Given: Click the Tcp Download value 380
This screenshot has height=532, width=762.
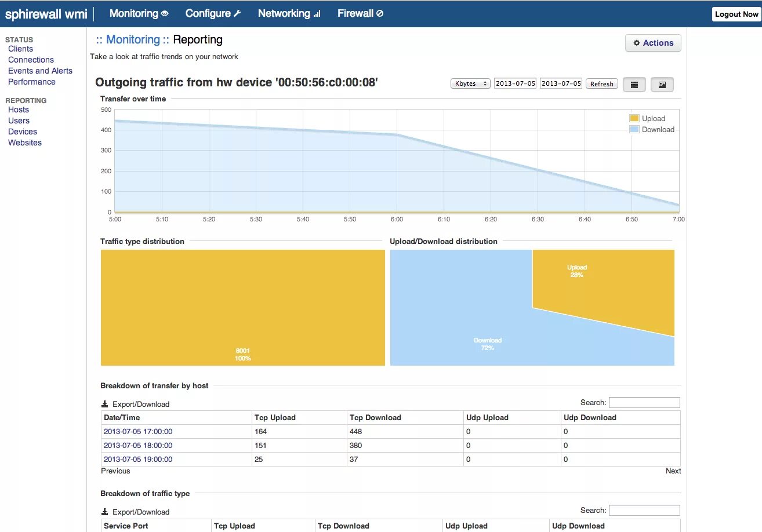Looking at the screenshot, I should [x=356, y=445].
